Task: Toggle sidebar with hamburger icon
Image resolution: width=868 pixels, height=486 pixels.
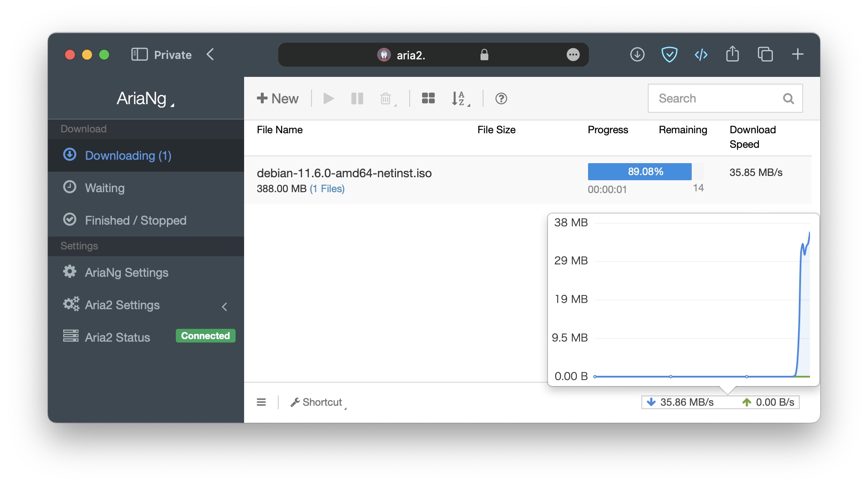Action: [x=261, y=402]
